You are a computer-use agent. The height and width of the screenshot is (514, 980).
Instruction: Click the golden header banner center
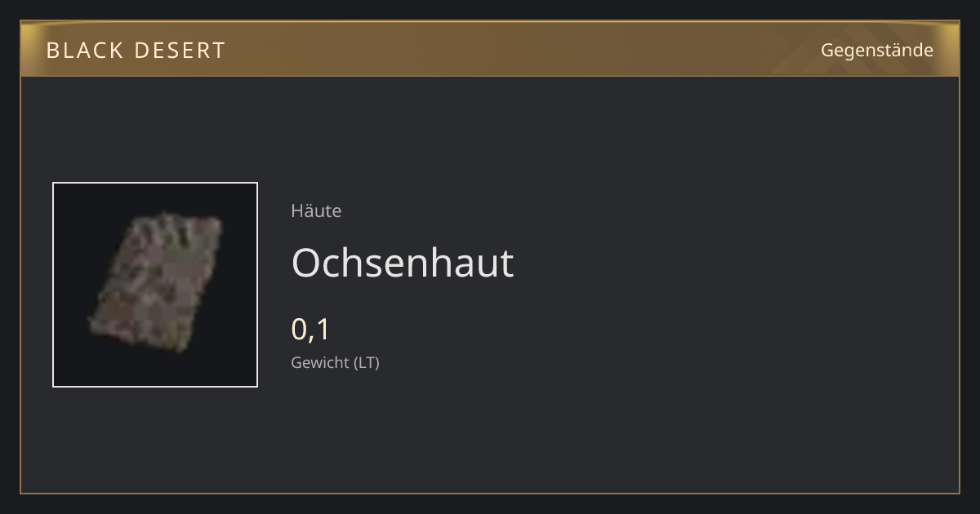[490, 49]
